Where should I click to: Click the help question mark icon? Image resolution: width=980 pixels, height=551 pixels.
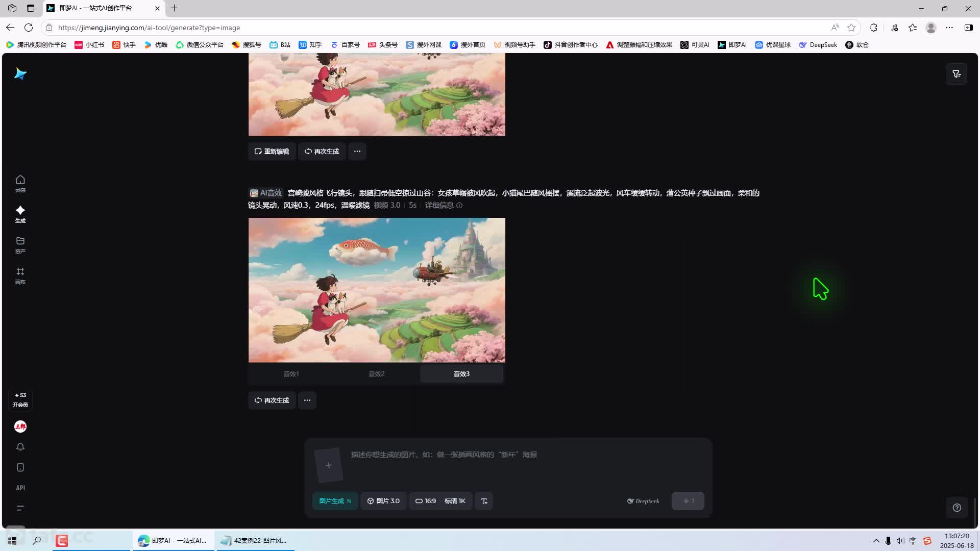pyautogui.click(x=957, y=508)
